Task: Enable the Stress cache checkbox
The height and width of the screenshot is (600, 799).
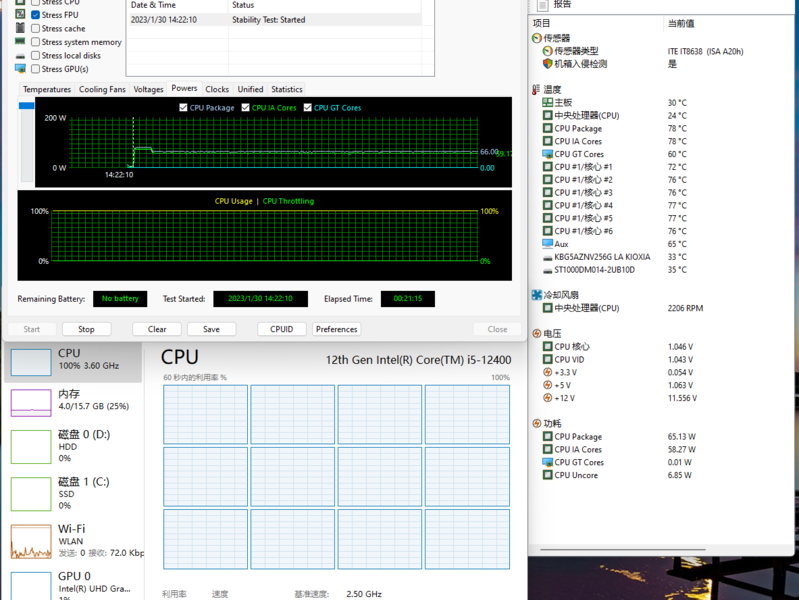Action: (36, 29)
